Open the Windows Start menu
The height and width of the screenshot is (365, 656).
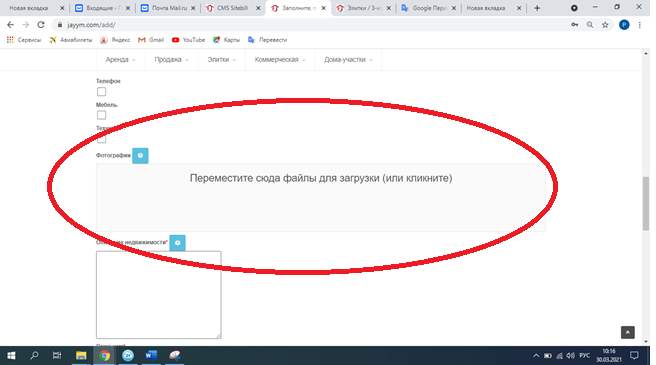tap(11, 356)
